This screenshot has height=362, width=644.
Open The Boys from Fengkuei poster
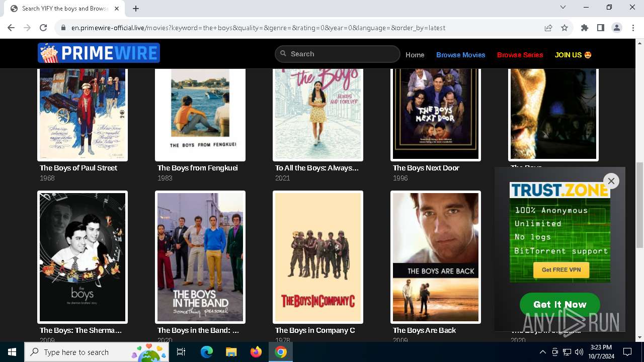(x=200, y=115)
